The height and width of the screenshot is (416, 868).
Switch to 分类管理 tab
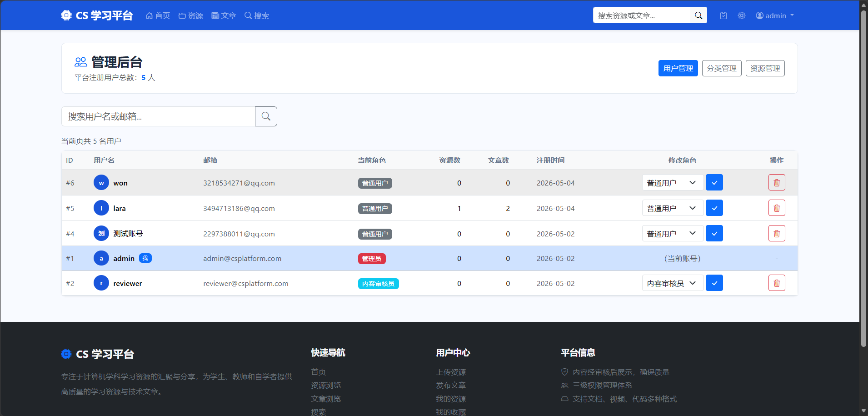click(x=722, y=68)
